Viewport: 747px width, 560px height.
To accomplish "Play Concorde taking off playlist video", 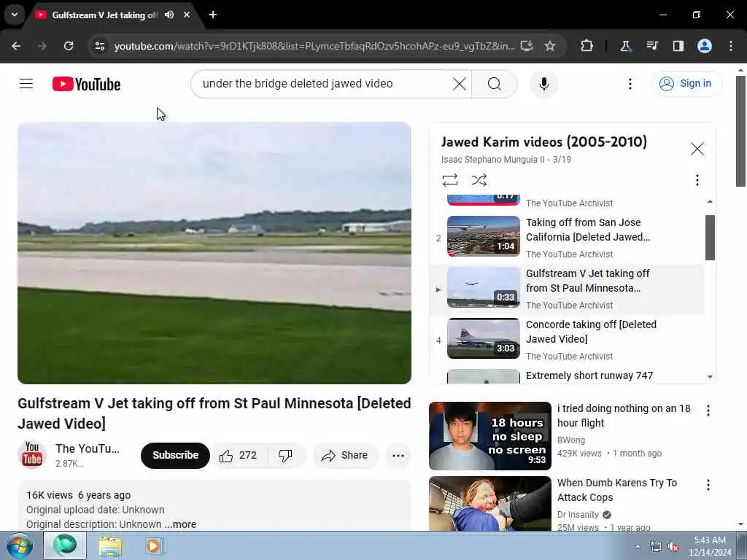I will 566,340.
